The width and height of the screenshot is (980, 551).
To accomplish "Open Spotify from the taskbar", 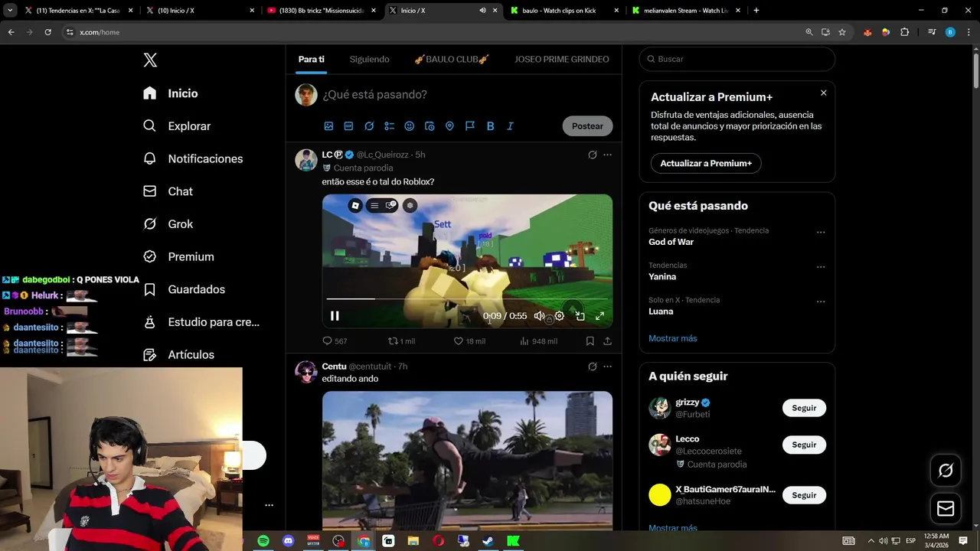I will [x=263, y=541].
